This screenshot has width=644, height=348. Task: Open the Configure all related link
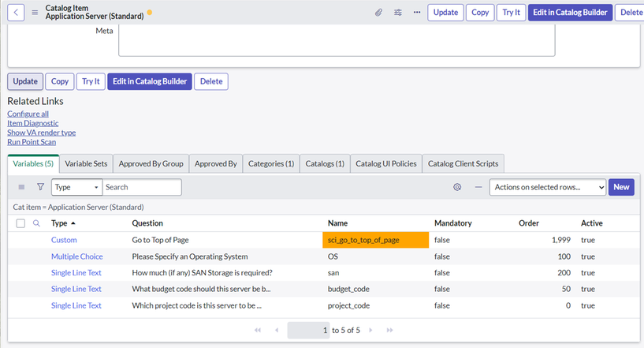click(28, 114)
